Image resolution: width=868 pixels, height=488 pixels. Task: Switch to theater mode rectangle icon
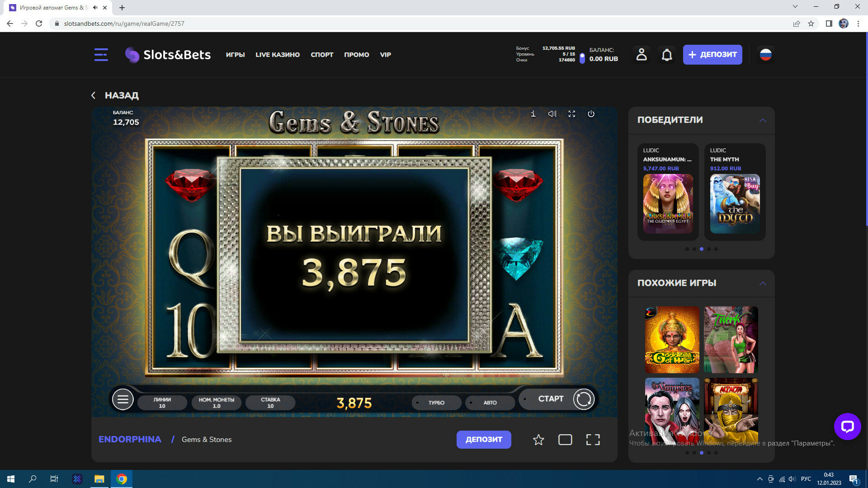coord(565,440)
